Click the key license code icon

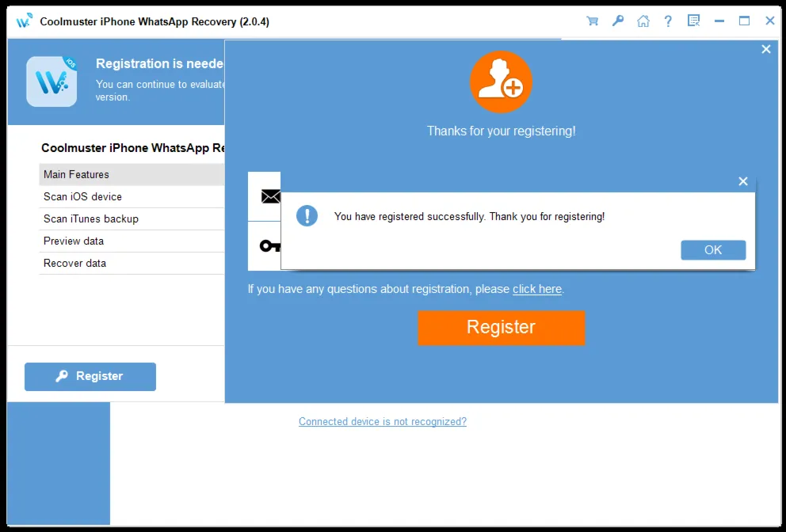(x=269, y=246)
